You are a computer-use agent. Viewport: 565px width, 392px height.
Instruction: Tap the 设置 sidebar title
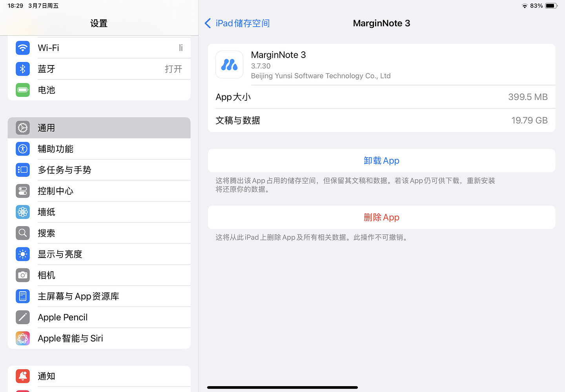point(99,23)
